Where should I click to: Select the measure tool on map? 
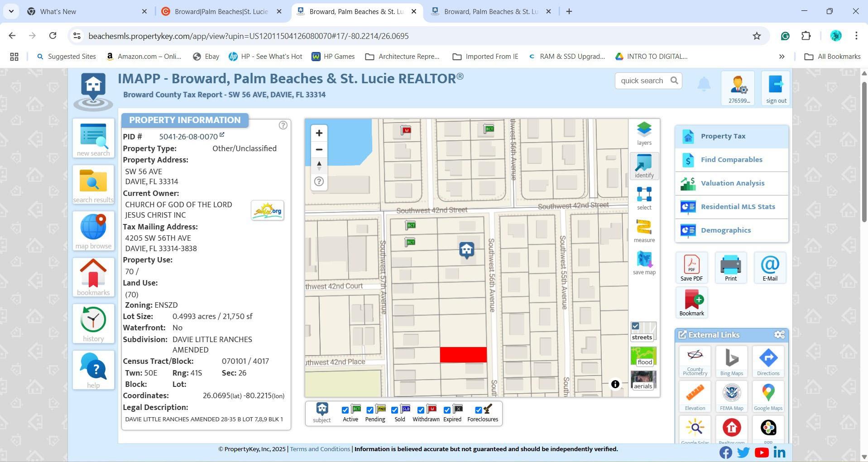tap(643, 230)
